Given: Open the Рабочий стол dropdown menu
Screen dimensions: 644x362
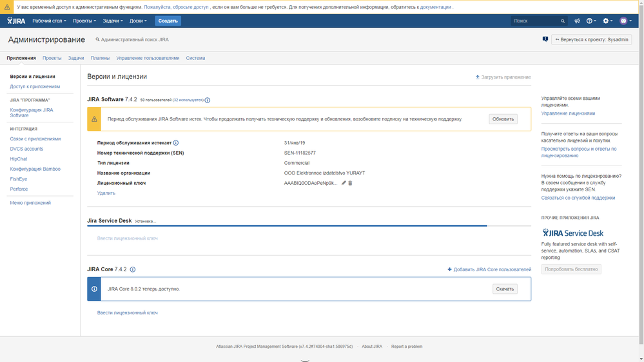Looking at the screenshot, I should [x=49, y=21].
